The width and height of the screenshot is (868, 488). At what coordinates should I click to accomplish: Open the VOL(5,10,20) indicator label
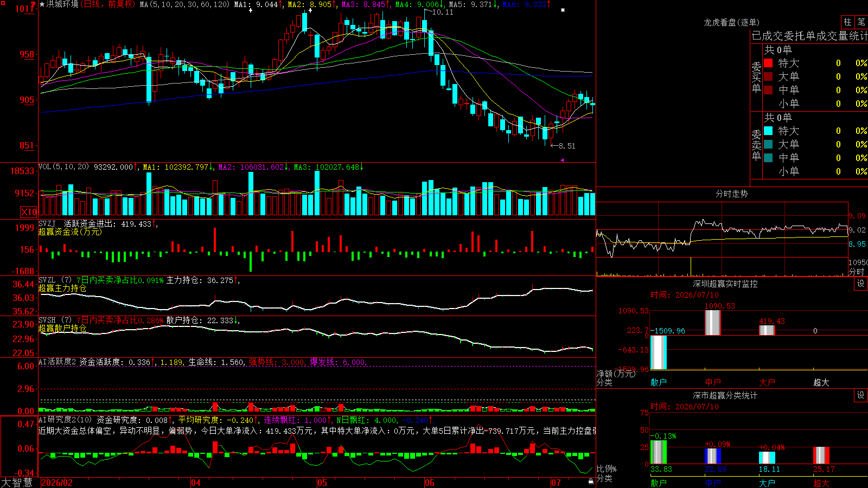(x=63, y=166)
